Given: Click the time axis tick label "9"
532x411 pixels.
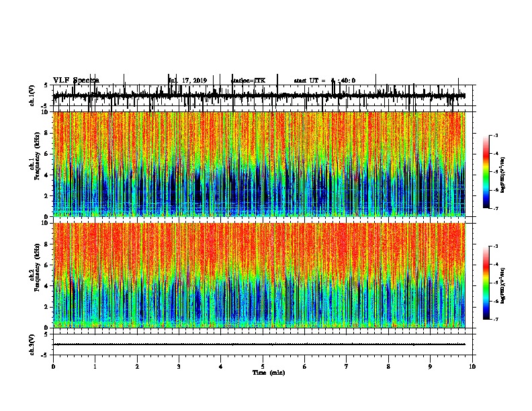Looking at the screenshot, I should point(430,367).
